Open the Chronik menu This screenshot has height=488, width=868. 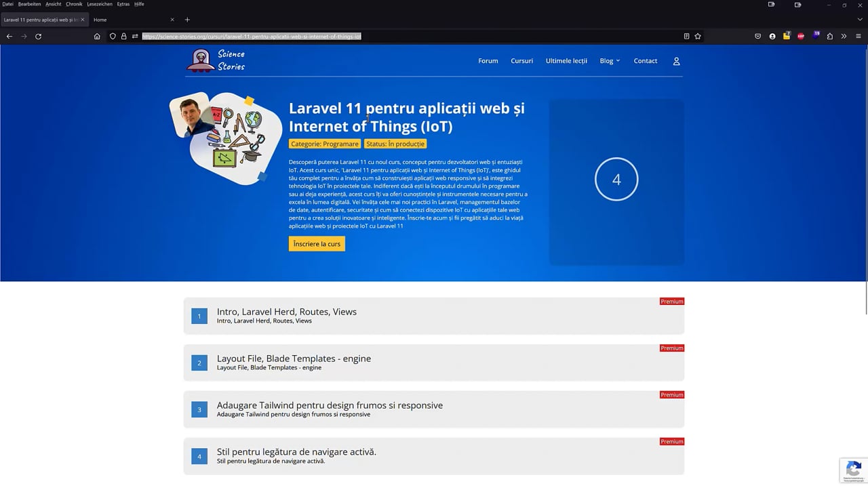pyautogui.click(x=74, y=4)
